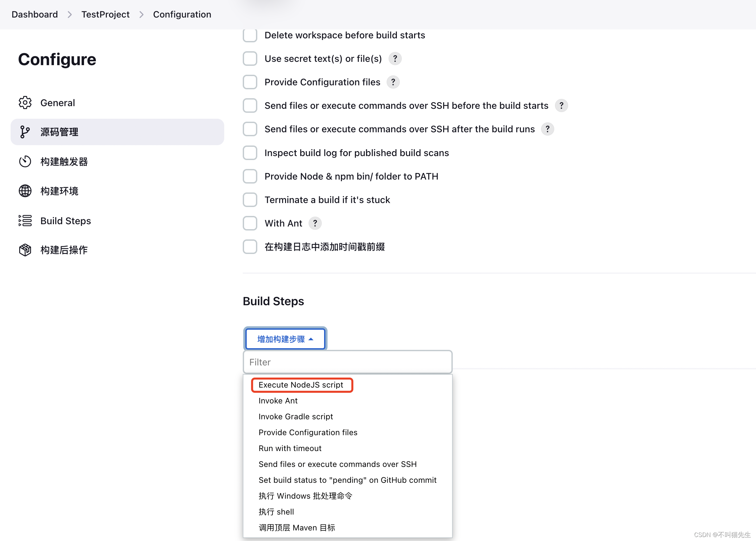756x541 pixels.
Task: Expand the 增加构建步骤 dropdown menu
Action: click(285, 338)
